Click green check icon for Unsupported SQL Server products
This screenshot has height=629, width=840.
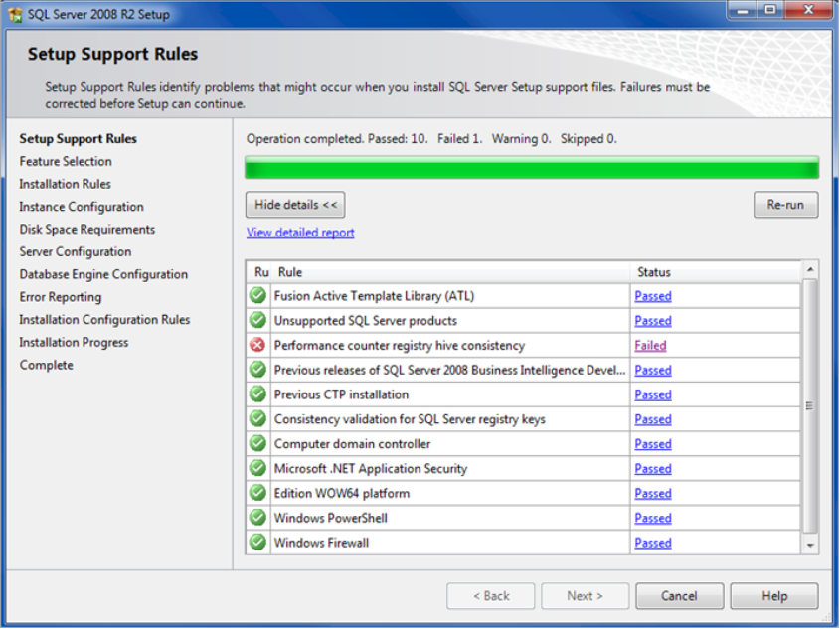click(257, 320)
